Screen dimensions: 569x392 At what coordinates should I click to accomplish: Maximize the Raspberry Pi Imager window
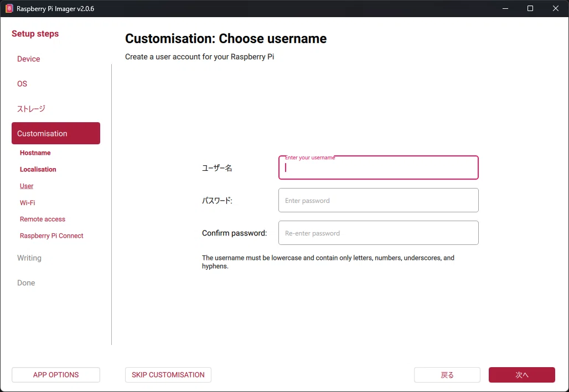pyautogui.click(x=530, y=8)
